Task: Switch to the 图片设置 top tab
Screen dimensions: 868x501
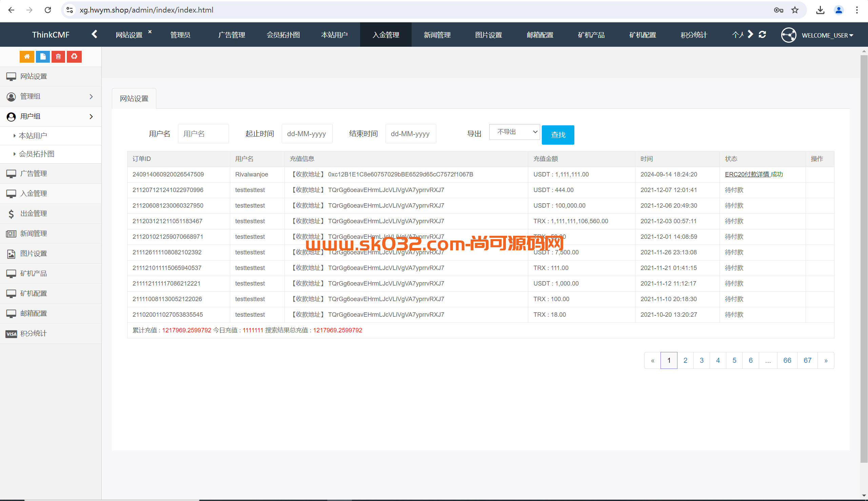Action: click(x=489, y=35)
